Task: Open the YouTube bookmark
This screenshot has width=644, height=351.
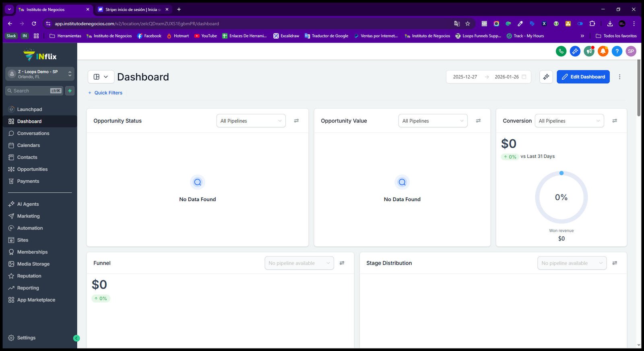Action: coord(205,36)
